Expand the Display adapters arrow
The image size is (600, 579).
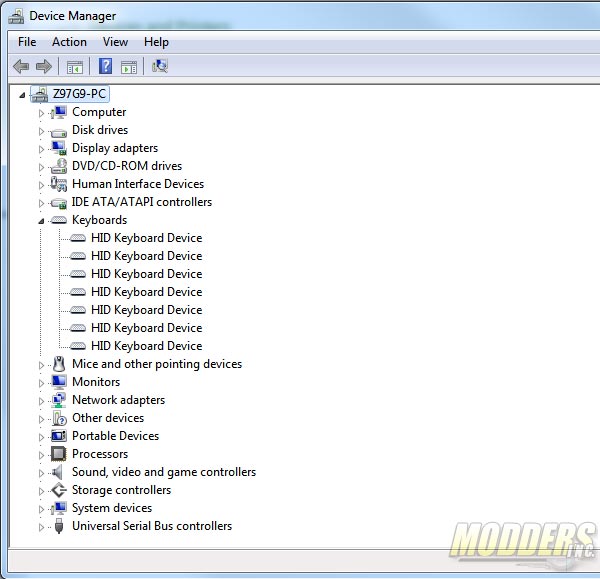(41, 149)
